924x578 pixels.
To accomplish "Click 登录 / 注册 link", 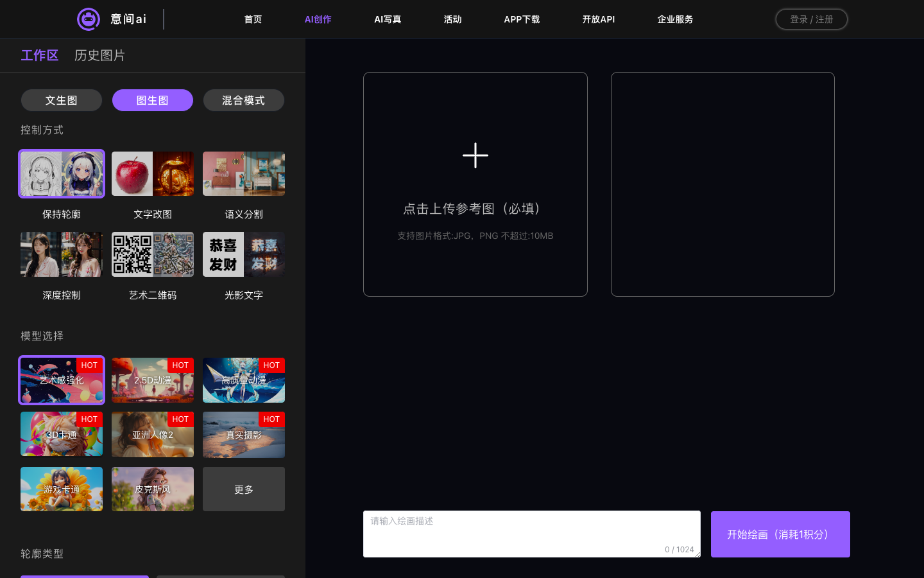I will 811,19.
